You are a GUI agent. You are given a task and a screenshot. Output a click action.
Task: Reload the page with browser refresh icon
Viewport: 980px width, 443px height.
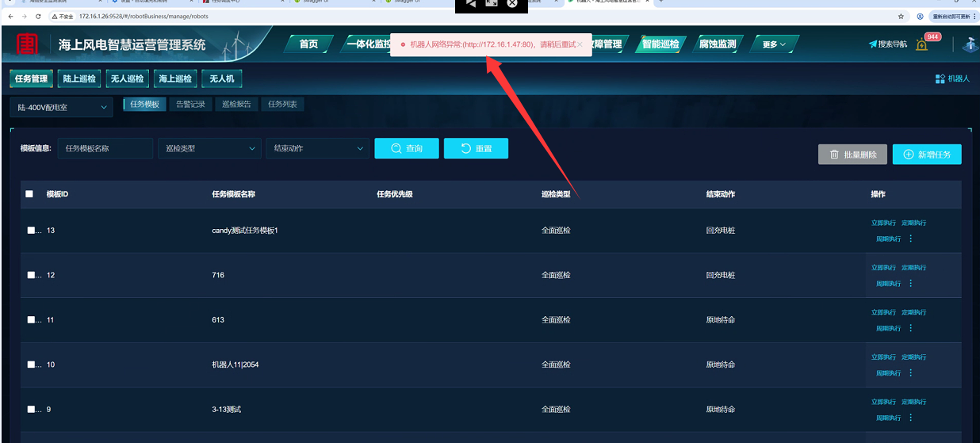pyautogui.click(x=39, y=16)
